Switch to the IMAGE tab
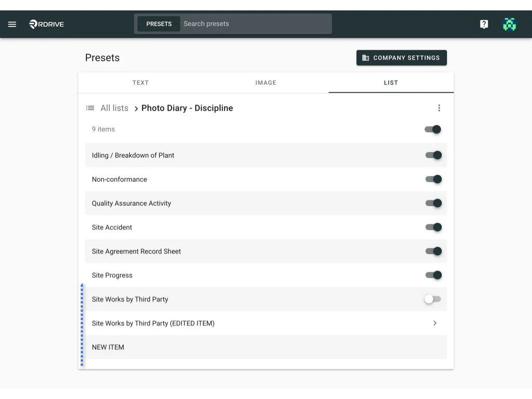This screenshot has height=399, width=532. [265, 83]
